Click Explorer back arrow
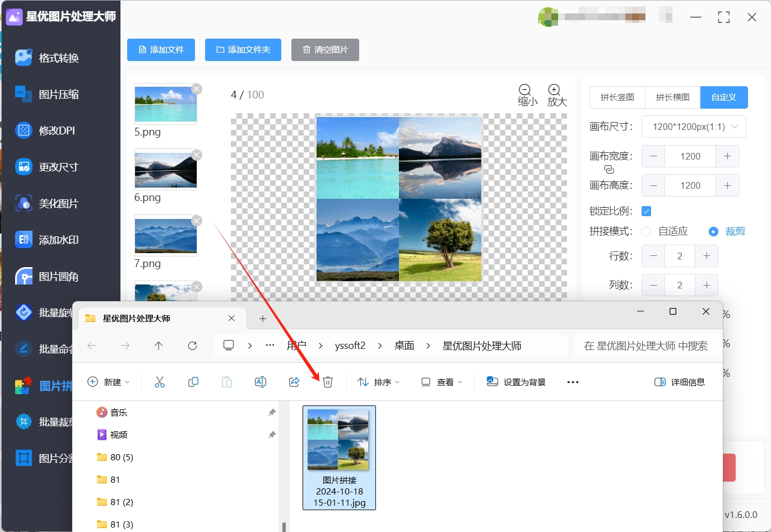 (91, 346)
